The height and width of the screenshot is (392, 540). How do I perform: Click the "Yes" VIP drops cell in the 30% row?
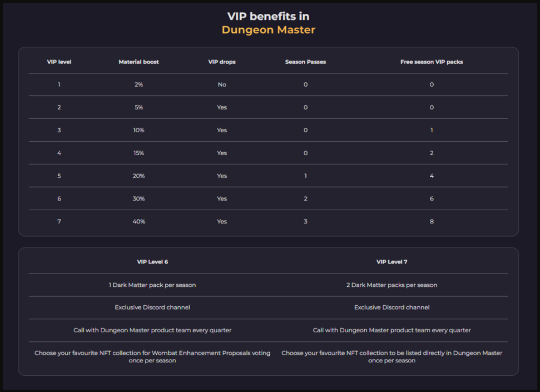click(x=222, y=198)
